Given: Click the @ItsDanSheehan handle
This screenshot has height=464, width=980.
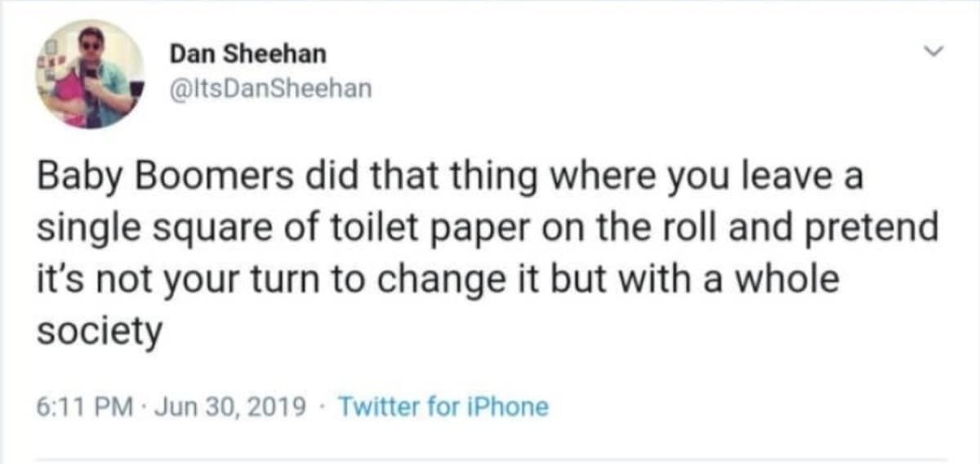Looking at the screenshot, I should click(x=269, y=88).
